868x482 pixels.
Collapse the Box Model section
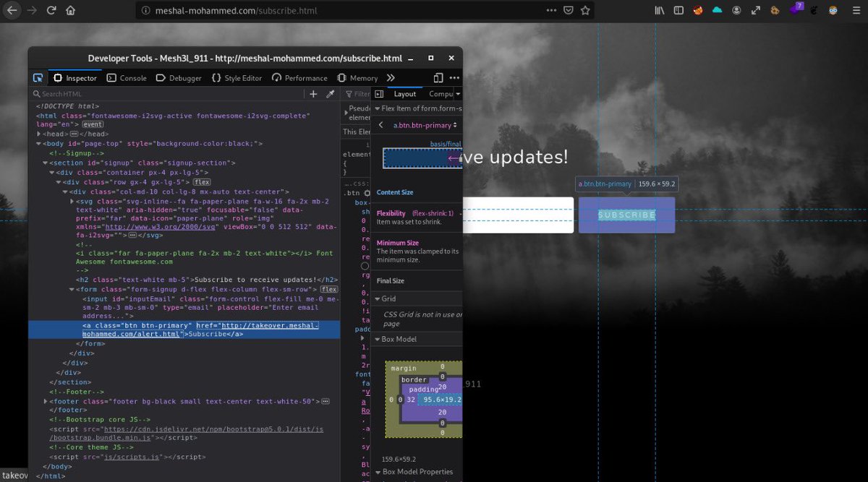coord(377,339)
